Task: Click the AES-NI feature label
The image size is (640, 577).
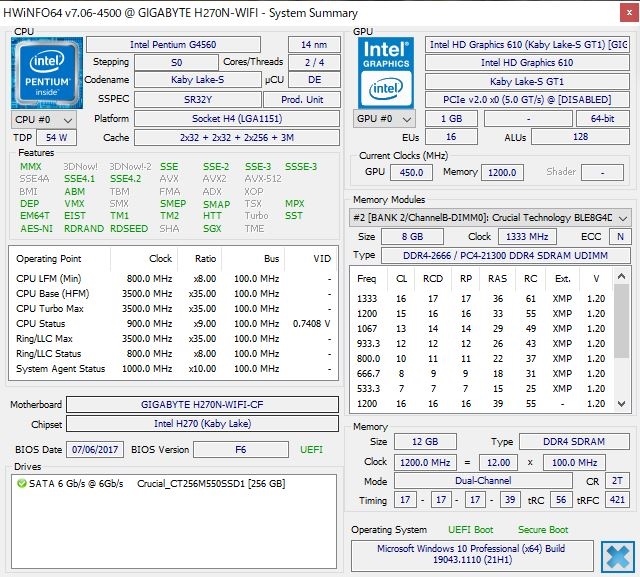Action: pyautogui.click(x=36, y=229)
